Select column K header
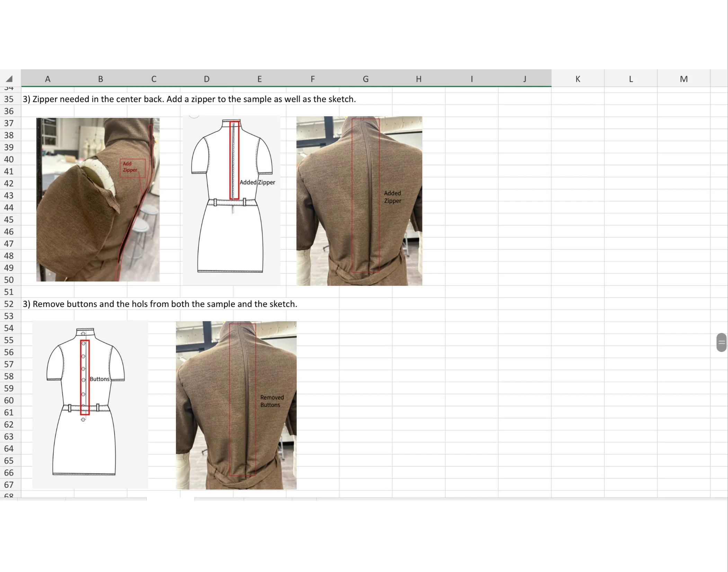Image resolution: width=728 pixels, height=572 pixels. pyautogui.click(x=578, y=79)
